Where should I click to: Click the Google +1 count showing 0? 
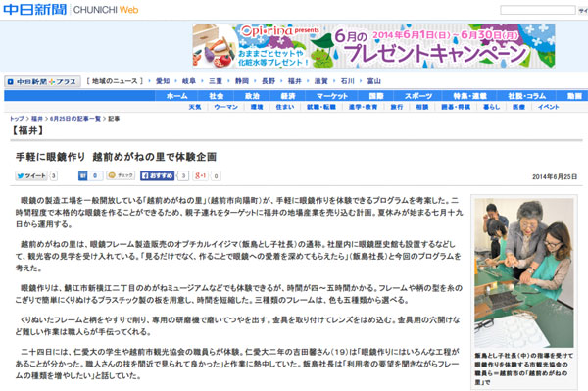(x=216, y=176)
